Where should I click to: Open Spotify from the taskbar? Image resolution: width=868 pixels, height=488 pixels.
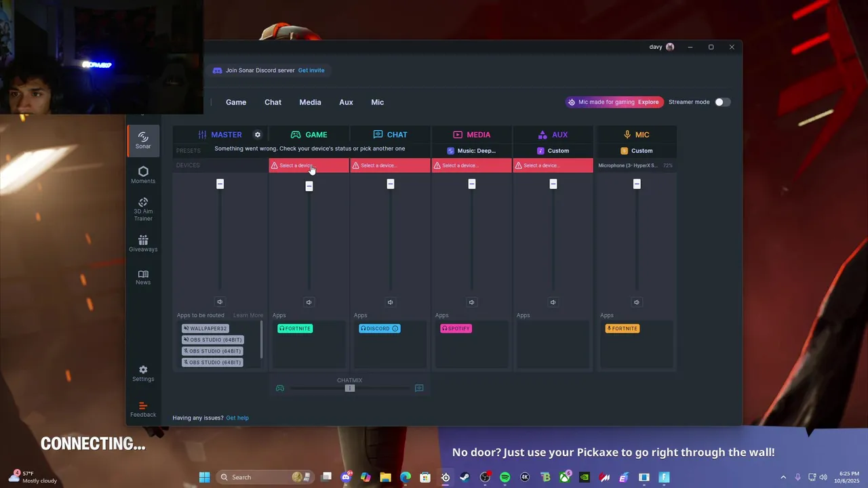pyautogui.click(x=505, y=477)
